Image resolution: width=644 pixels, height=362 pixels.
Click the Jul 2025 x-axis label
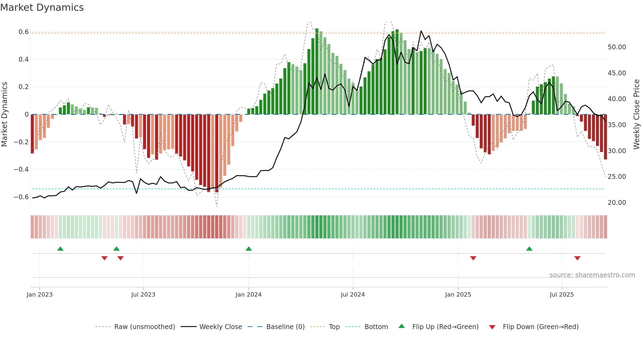pyautogui.click(x=562, y=294)
